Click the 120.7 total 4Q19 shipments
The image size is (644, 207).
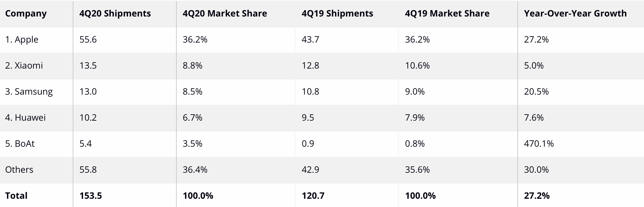313,196
